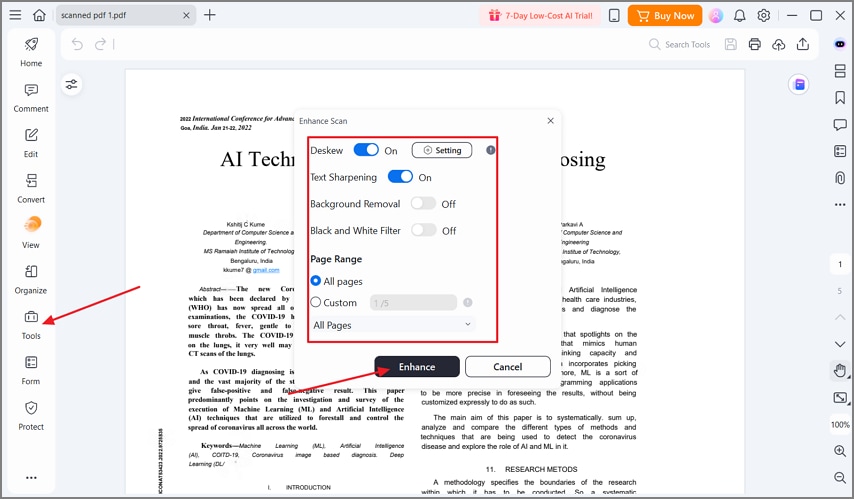Click the 100% zoom level
This screenshot has width=854, height=499.
pyautogui.click(x=840, y=424)
